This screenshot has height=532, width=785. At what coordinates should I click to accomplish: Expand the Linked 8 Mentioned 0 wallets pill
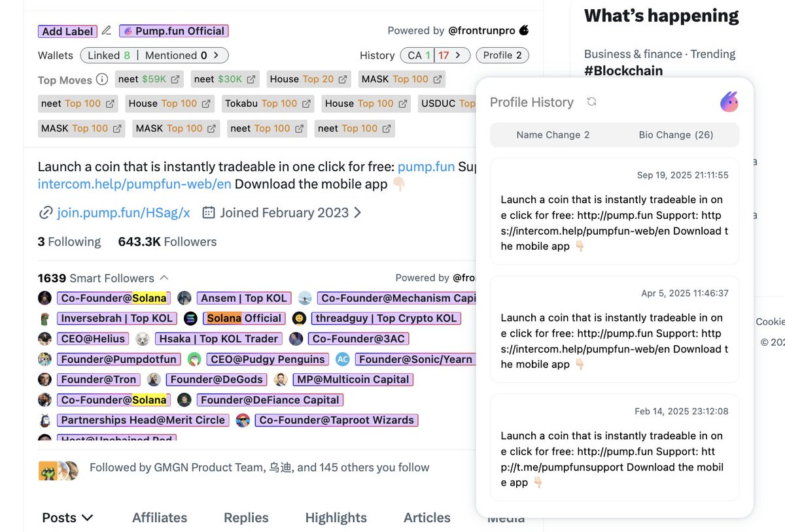(x=154, y=56)
